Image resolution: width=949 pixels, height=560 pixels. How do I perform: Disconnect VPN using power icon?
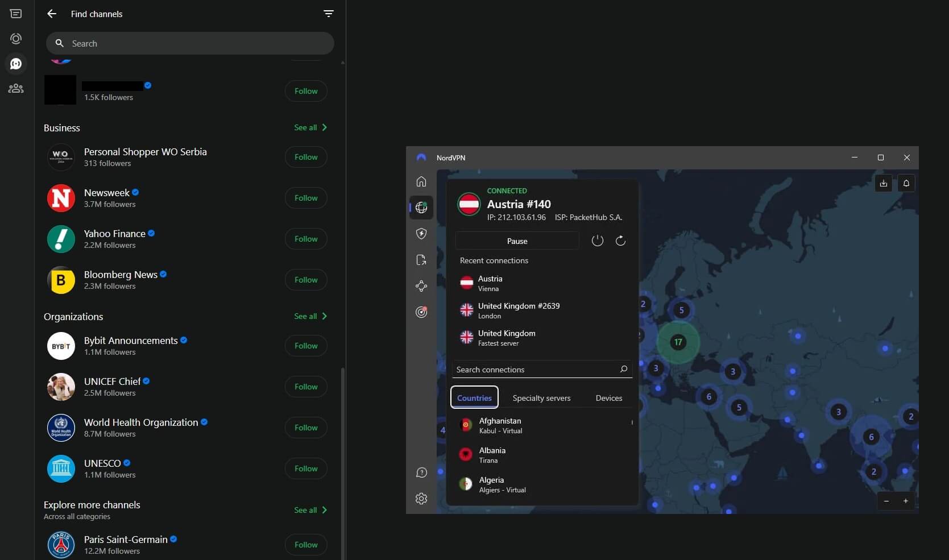click(x=597, y=240)
